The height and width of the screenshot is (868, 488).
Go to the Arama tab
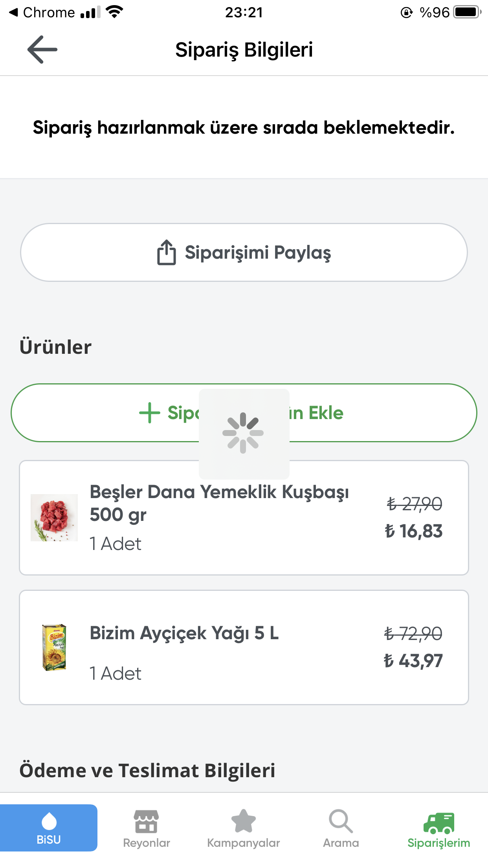[341, 843]
